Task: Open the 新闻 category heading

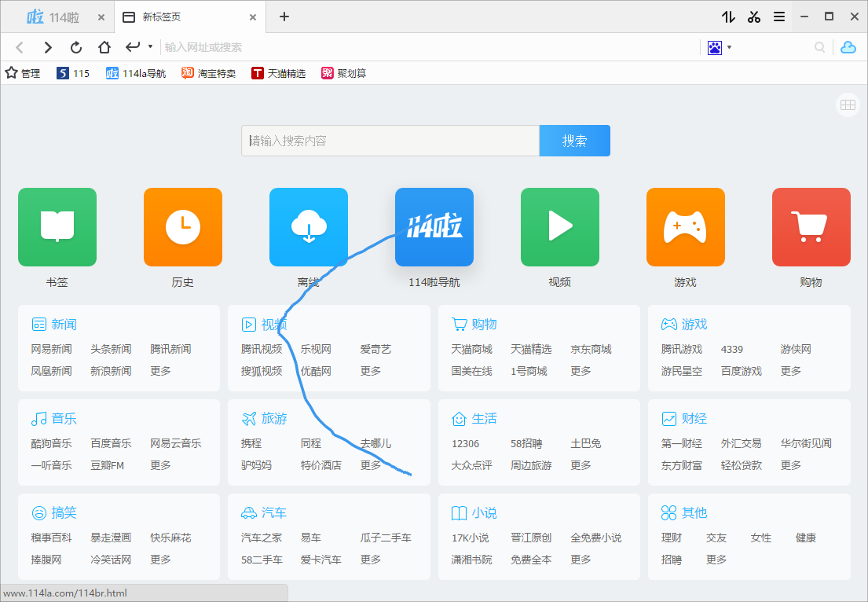Action: (54, 324)
